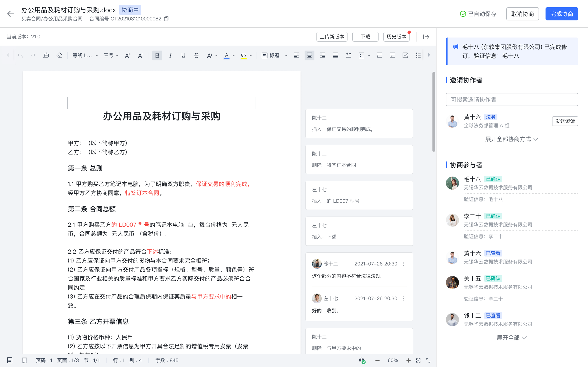Open the font name dropdown
Screen dimensions: 588x367
85,56
